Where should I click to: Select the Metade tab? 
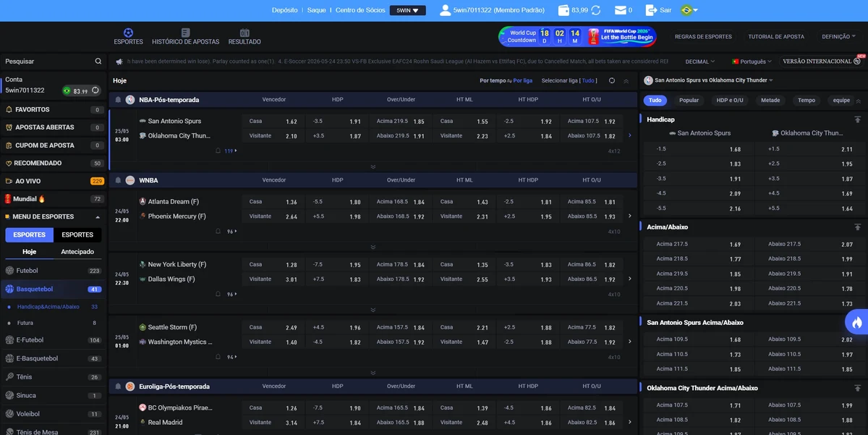point(770,101)
